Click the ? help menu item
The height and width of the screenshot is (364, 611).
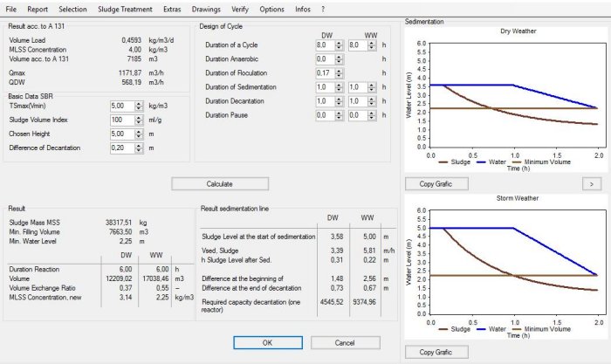pos(323,9)
